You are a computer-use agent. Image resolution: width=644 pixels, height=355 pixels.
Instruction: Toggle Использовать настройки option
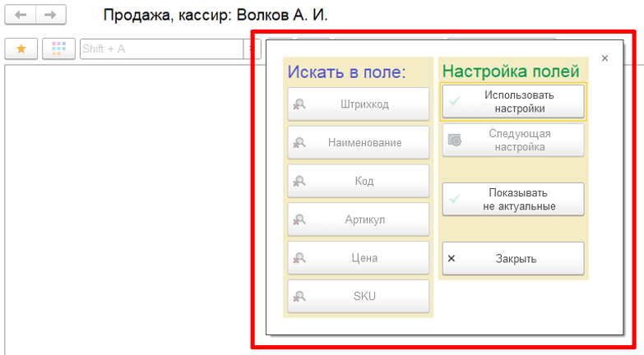click(513, 101)
